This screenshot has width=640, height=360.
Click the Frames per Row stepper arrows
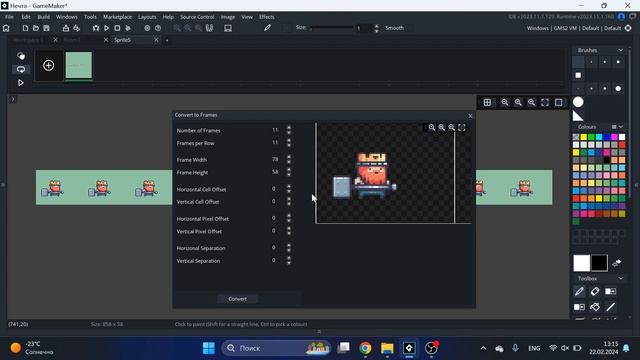tap(289, 142)
